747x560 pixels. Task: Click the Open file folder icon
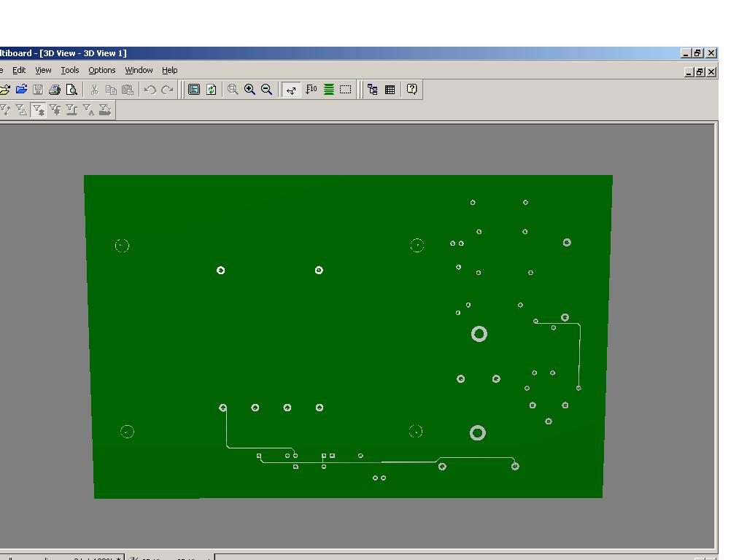pos(21,90)
